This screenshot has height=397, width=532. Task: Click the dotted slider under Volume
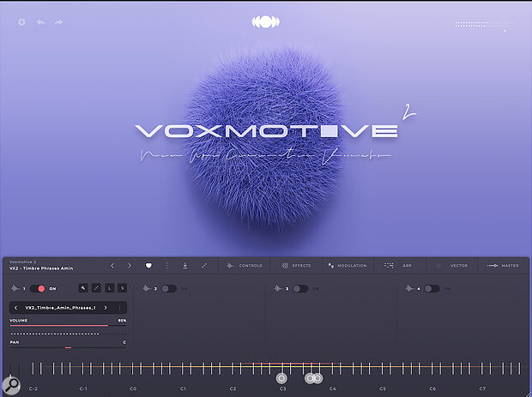click(68, 334)
